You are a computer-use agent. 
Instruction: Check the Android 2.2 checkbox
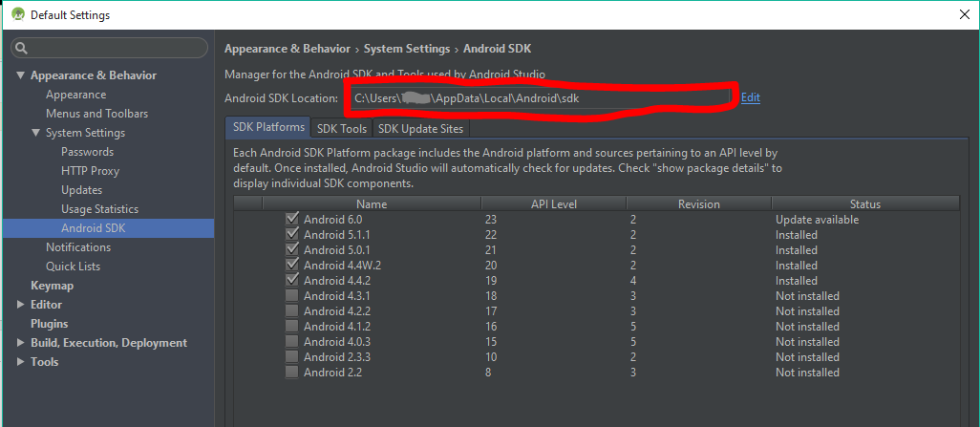click(292, 372)
